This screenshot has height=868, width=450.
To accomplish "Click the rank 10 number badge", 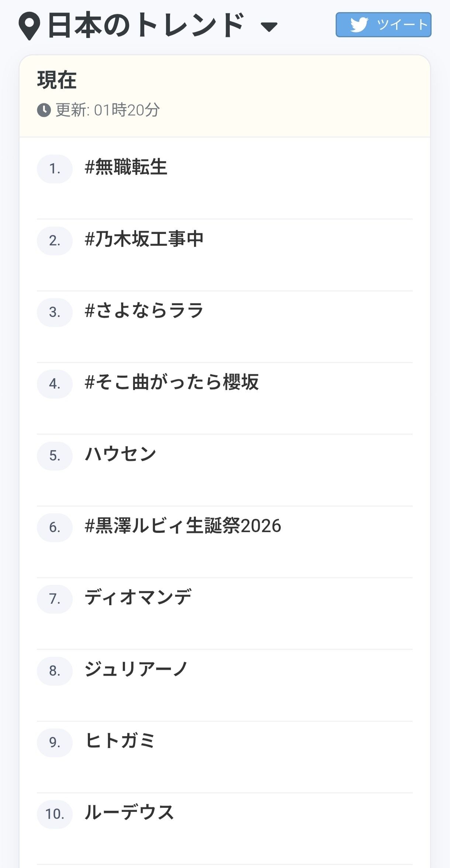I will click(55, 814).
